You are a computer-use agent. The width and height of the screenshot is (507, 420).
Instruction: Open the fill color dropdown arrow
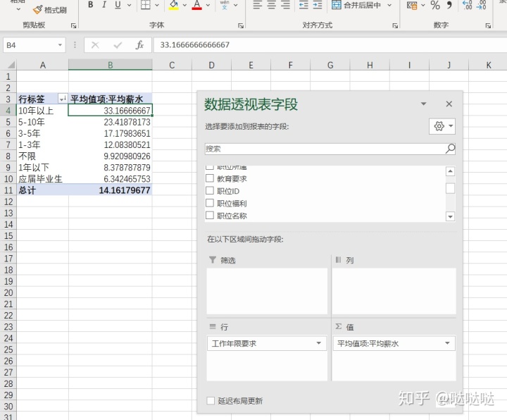click(184, 5)
